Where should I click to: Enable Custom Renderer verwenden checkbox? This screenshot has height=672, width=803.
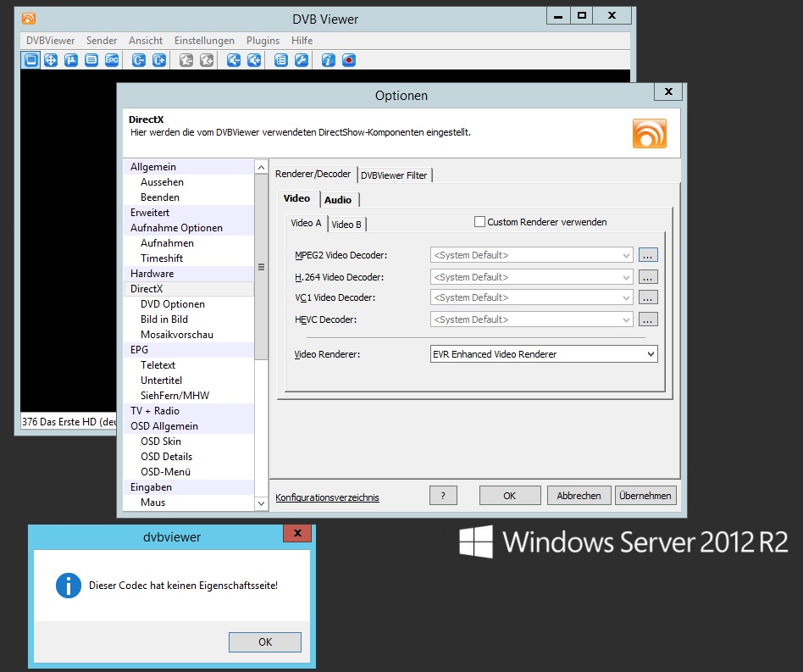tap(479, 222)
